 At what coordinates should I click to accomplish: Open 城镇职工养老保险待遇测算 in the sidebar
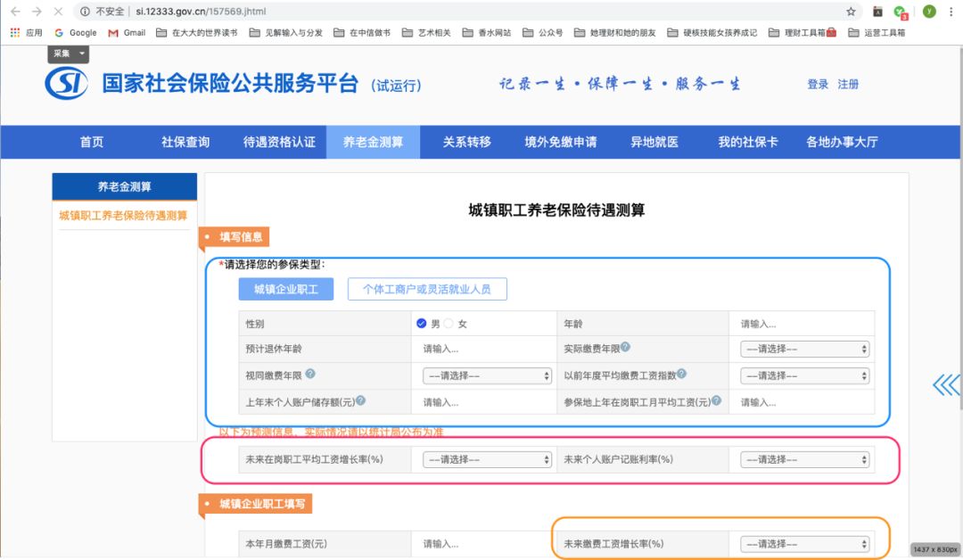123,216
